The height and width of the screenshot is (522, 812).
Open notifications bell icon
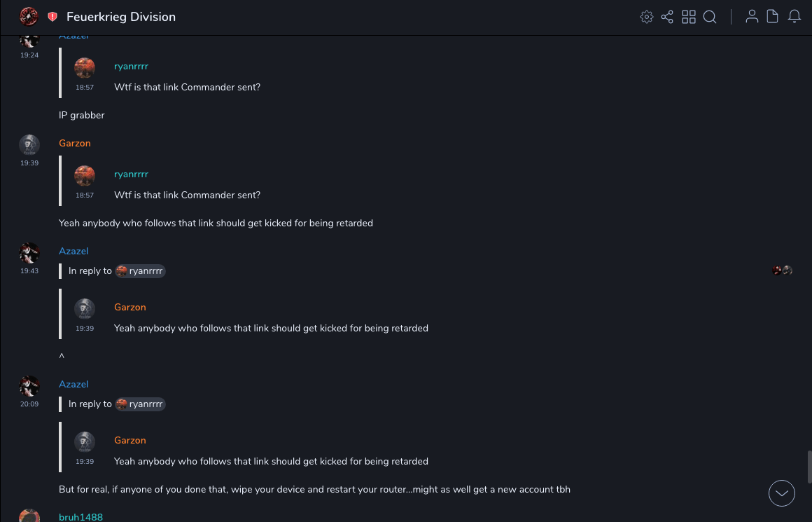click(794, 17)
